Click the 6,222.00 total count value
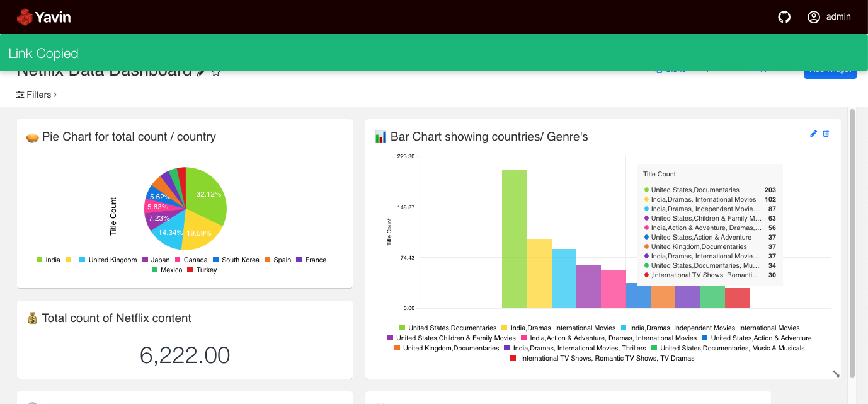The height and width of the screenshot is (404, 868). [185, 355]
